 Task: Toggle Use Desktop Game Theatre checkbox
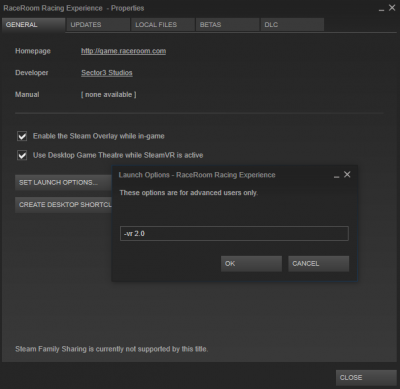click(22, 155)
